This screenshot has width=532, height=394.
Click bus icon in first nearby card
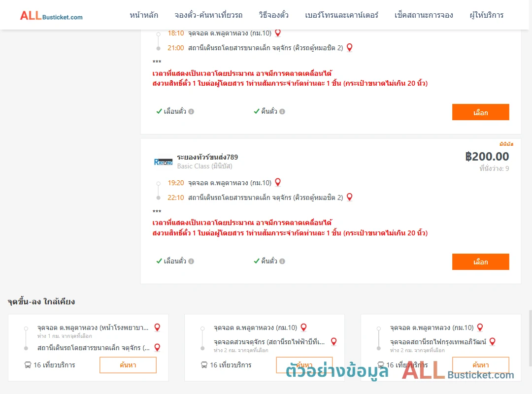28,365
